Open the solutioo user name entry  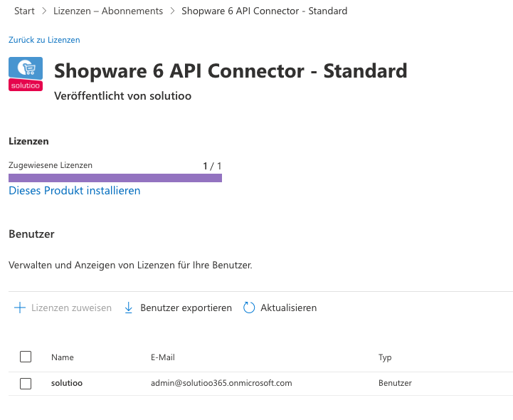[x=67, y=383]
